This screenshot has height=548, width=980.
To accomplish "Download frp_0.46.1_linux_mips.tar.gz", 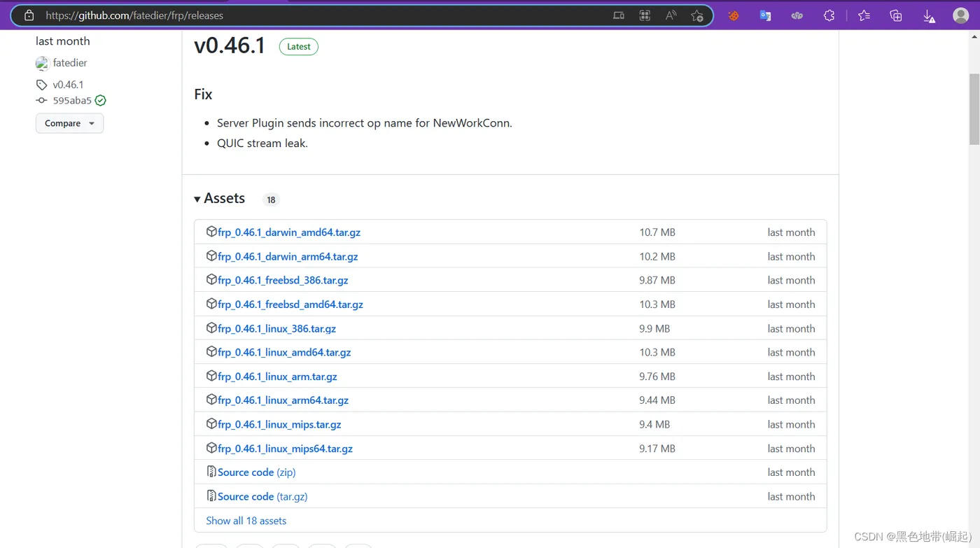I will click(279, 424).
